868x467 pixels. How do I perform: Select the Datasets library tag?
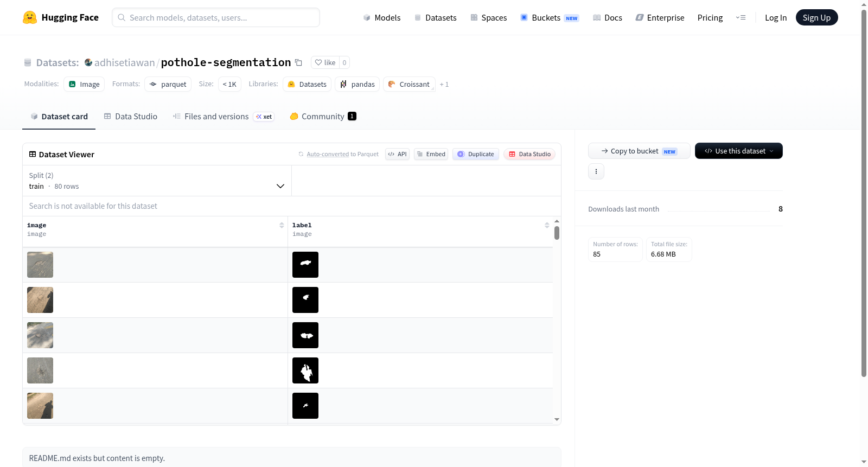point(307,84)
